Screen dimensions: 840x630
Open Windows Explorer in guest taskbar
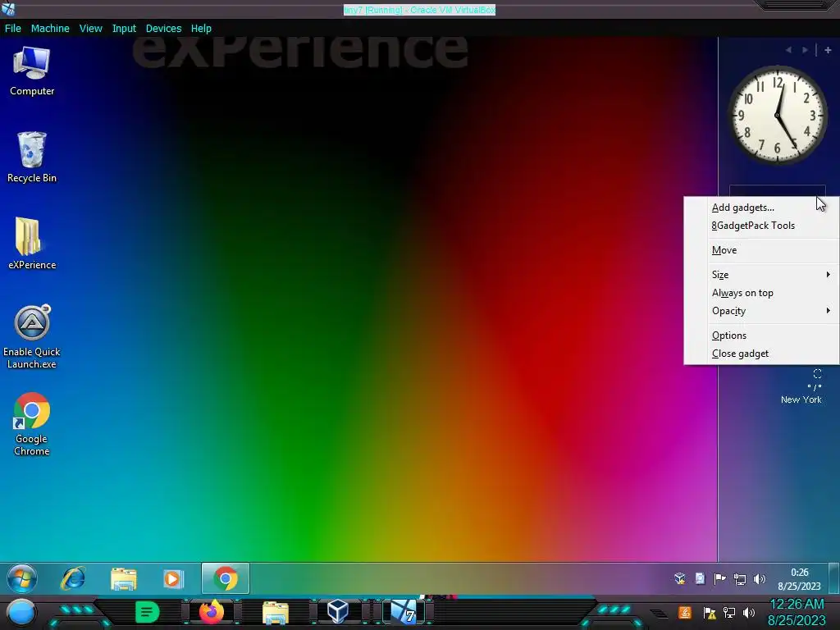click(x=124, y=578)
